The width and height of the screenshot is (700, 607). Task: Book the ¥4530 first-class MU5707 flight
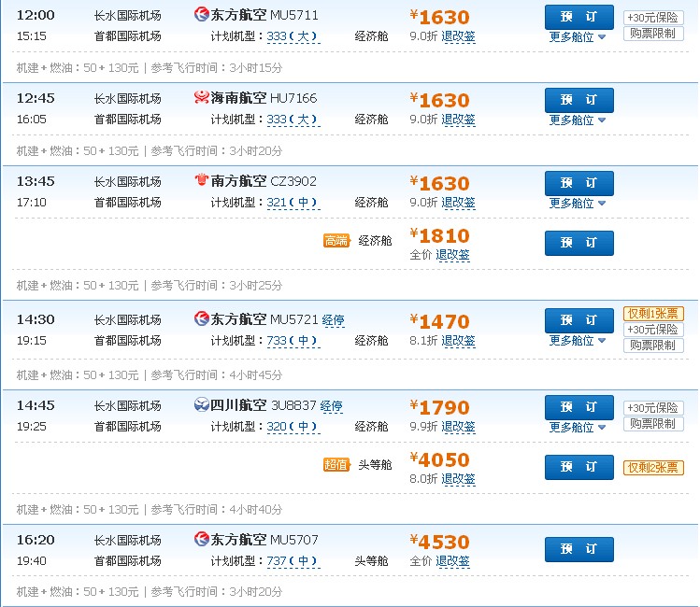click(579, 549)
